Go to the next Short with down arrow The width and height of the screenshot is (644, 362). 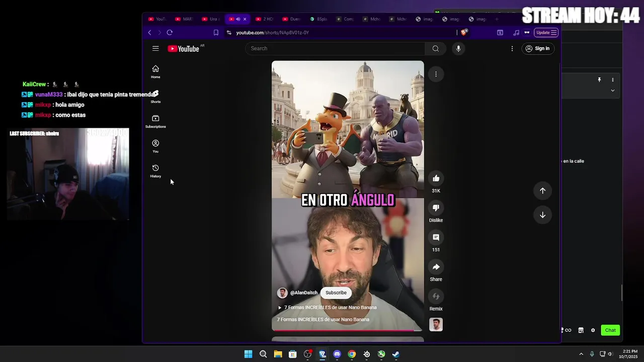(x=542, y=215)
